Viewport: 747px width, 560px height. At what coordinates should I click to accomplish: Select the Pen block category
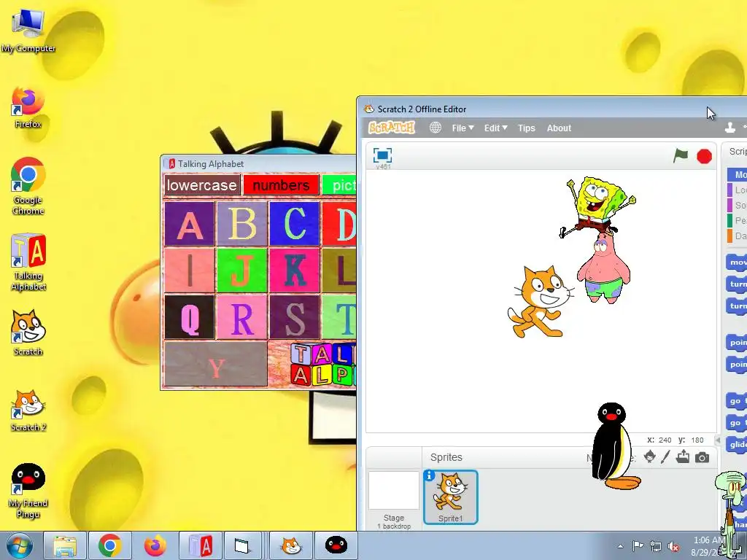pos(737,220)
